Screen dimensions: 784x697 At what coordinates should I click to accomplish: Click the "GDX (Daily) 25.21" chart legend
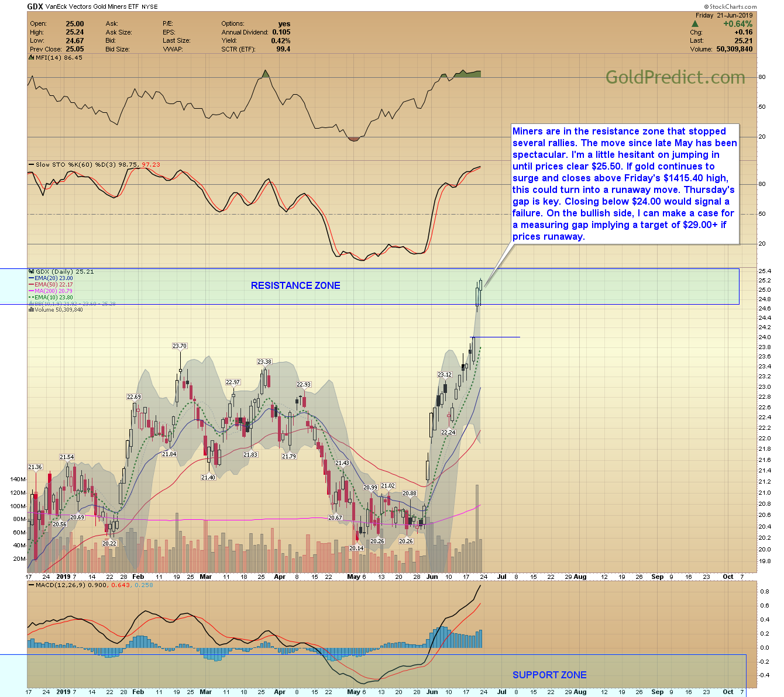(x=65, y=271)
